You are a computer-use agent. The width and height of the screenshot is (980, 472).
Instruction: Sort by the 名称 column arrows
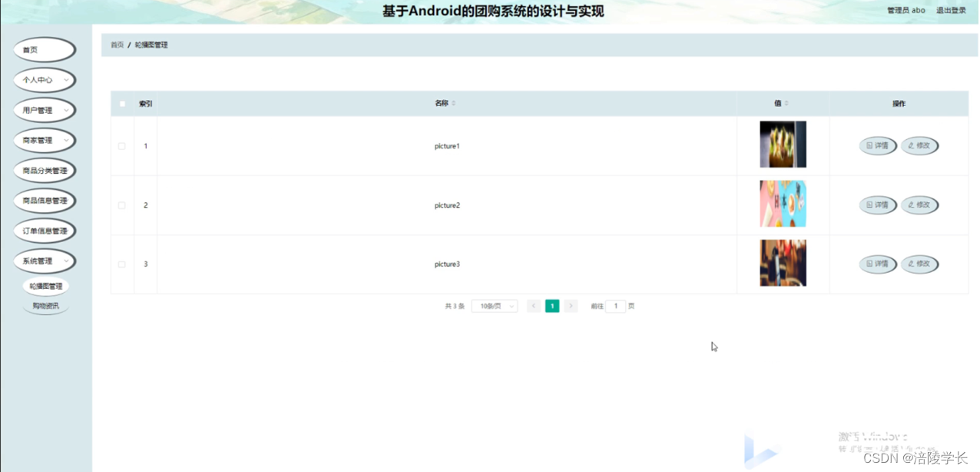tap(453, 104)
